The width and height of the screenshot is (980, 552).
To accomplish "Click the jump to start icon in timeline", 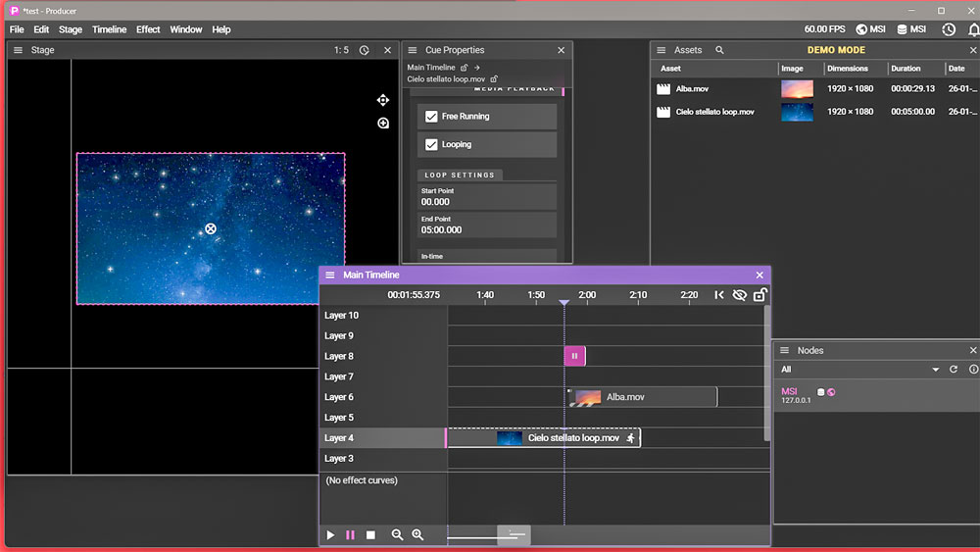I will click(x=719, y=294).
